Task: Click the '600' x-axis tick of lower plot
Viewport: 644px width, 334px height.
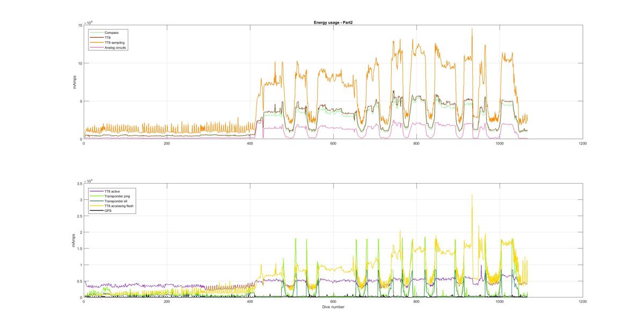Action: click(x=333, y=302)
